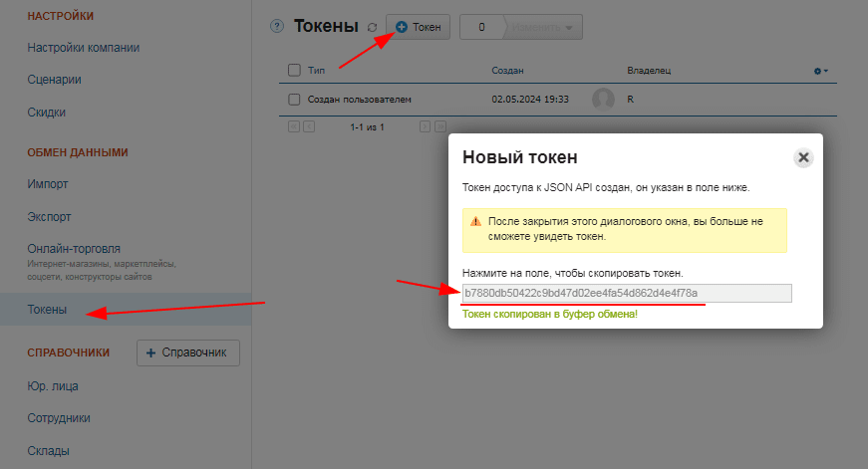Click the НАСТРОЙКИ section heading
Image resolution: width=868 pixels, height=469 pixels.
(x=61, y=16)
